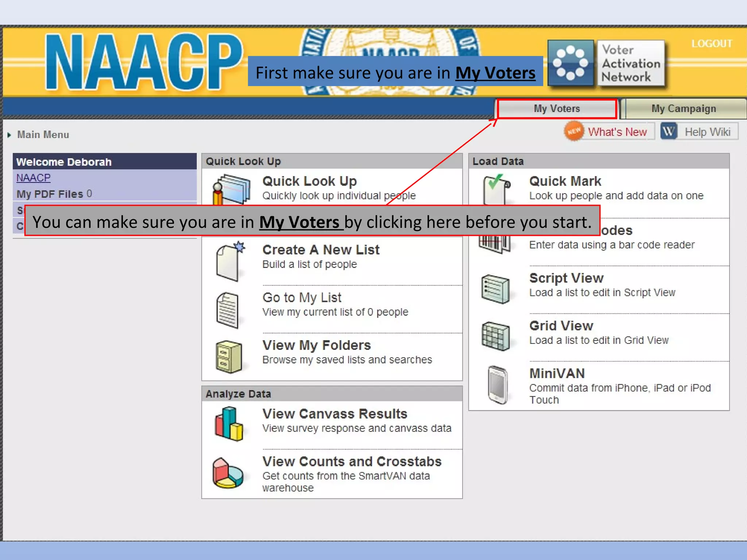Click the View Canvass Results bar chart icon

point(229,424)
